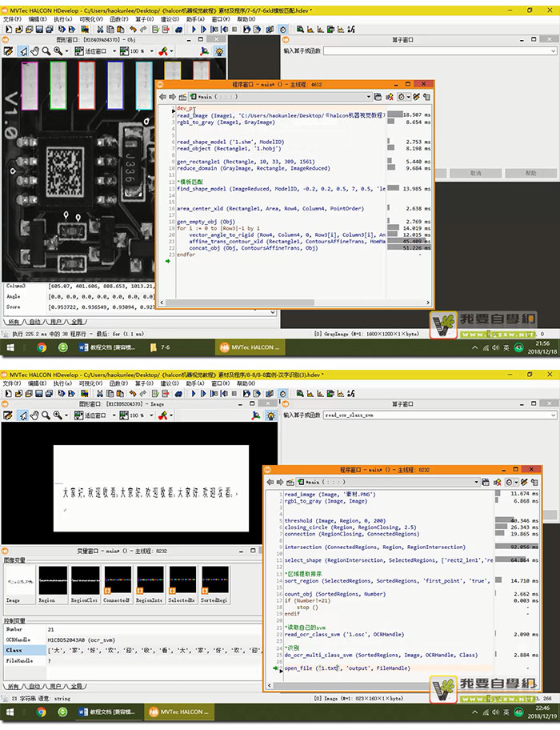Click the Cut scissors icon in the 7-6 HDevelop toolbar
This screenshot has height=730, width=560.
100,30
